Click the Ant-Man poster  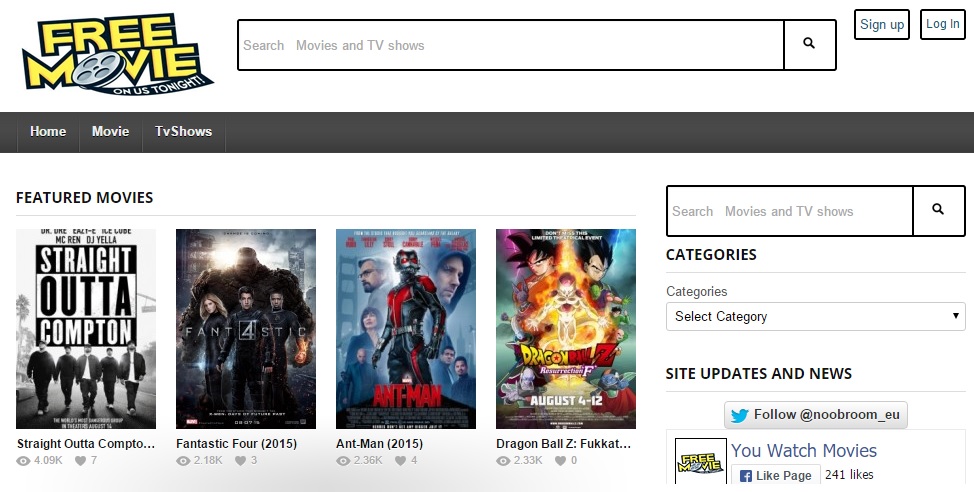406,329
